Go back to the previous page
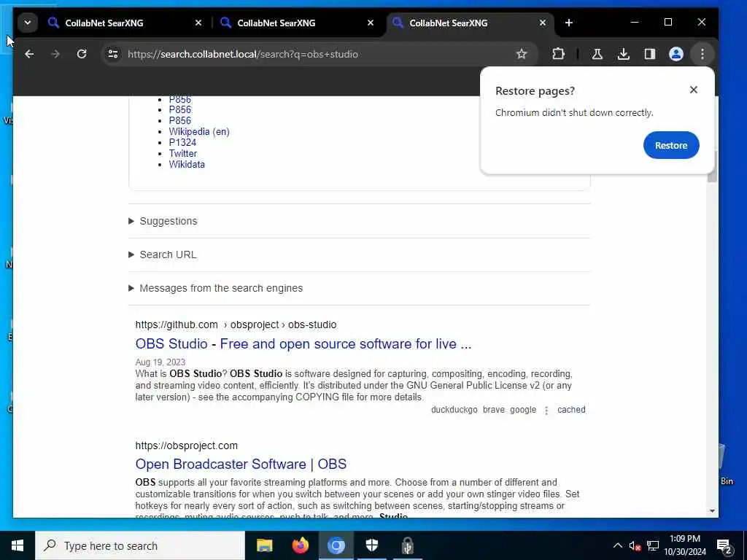 29,54
